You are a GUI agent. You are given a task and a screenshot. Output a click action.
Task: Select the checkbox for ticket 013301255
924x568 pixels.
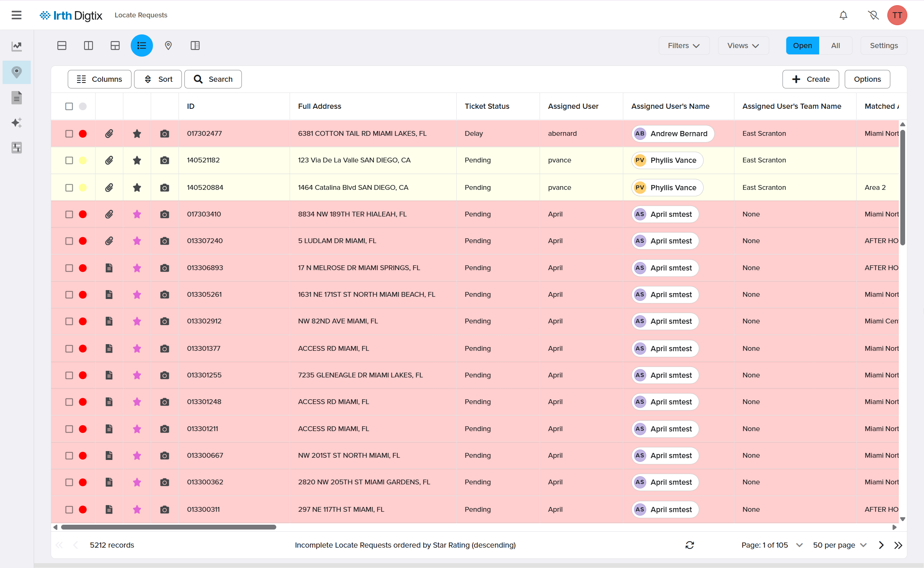coord(69,375)
